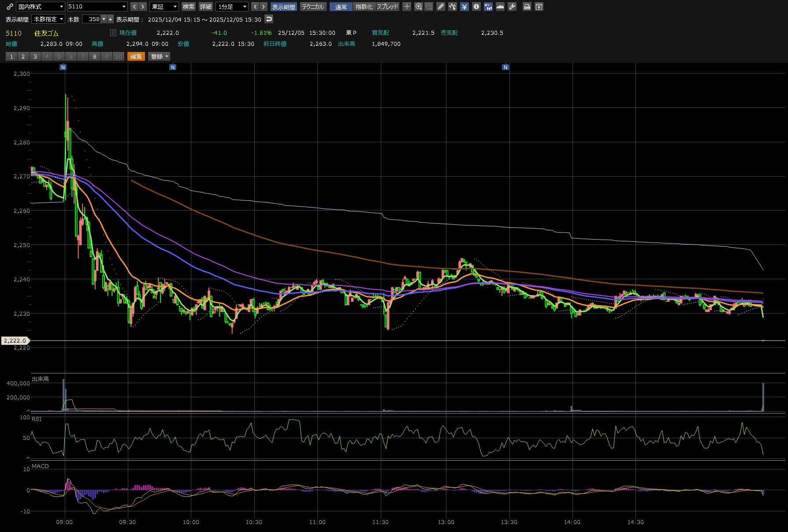Screen dimensions: 788x532
Task: Click the MY chart candlestick icon
Action: [488, 7]
